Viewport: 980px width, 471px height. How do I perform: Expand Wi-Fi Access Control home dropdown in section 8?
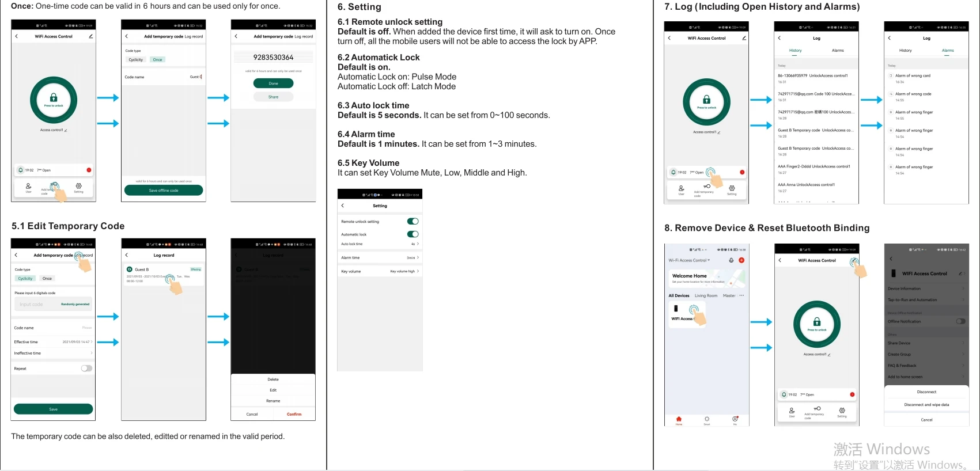click(x=690, y=260)
